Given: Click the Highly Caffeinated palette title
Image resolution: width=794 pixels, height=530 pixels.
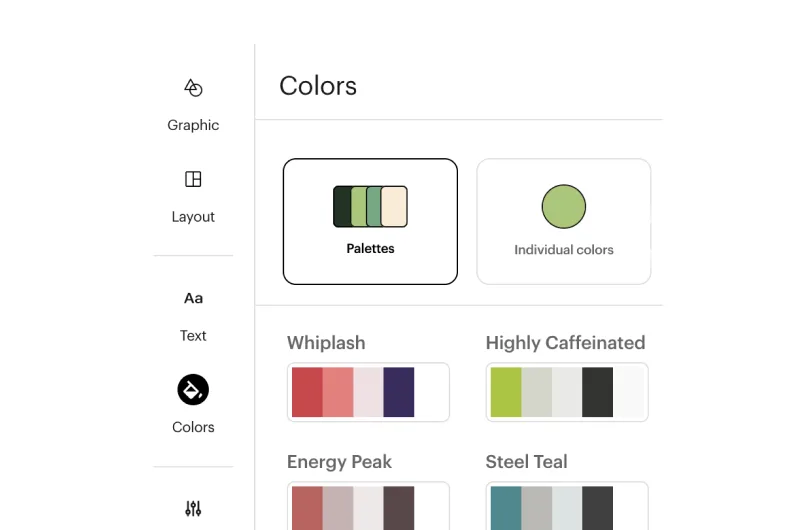Looking at the screenshot, I should click(565, 343).
